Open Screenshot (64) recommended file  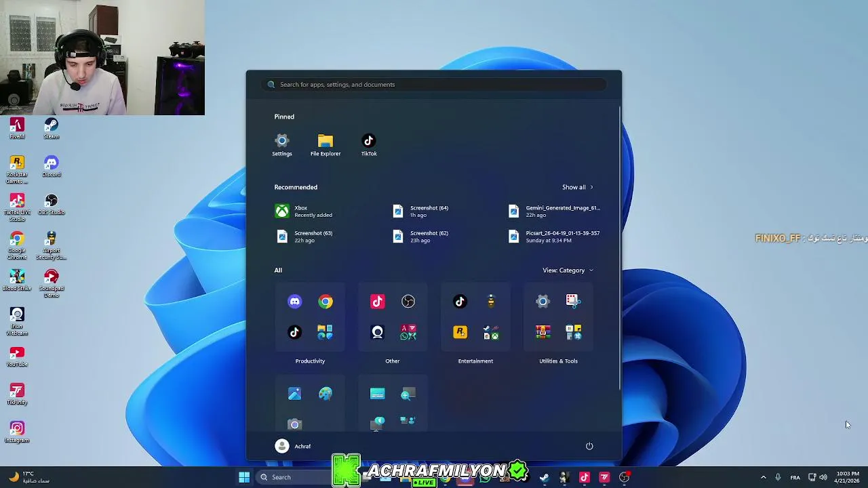[x=421, y=211]
